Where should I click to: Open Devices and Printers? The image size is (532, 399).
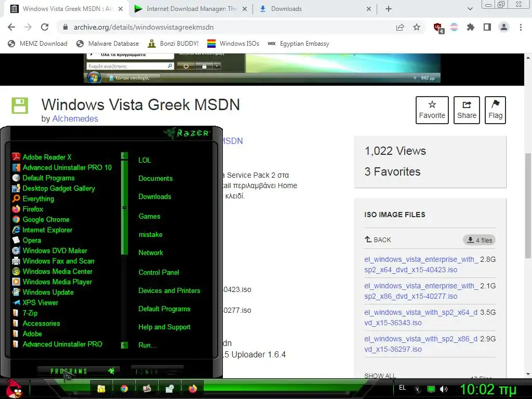click(169, 291)
